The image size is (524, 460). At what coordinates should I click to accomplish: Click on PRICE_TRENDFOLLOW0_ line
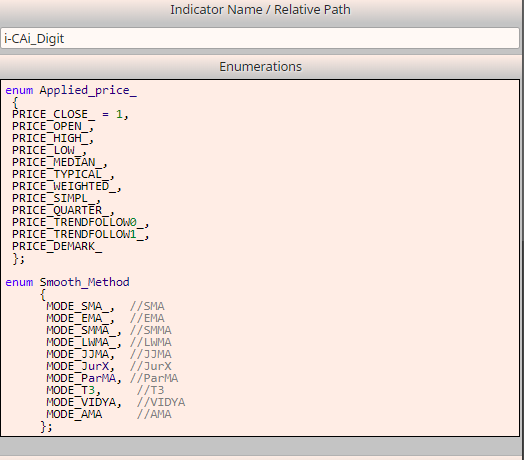(81, 223)
